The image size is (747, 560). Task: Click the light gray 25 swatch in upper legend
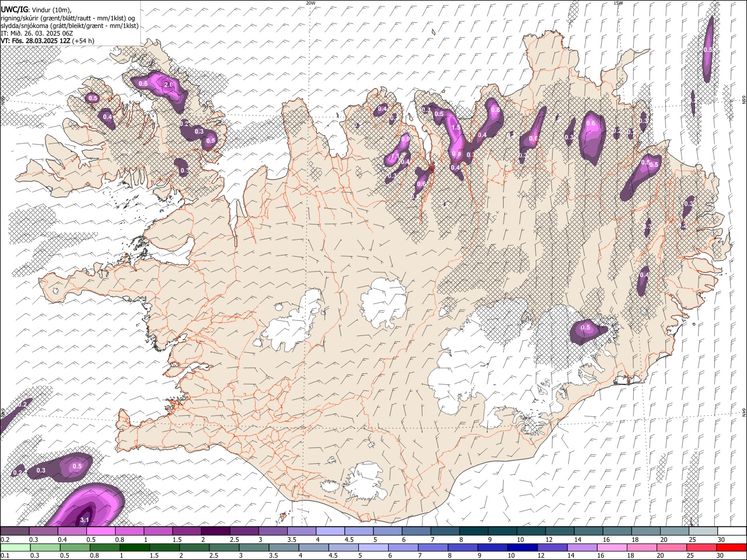click(703, 531)
